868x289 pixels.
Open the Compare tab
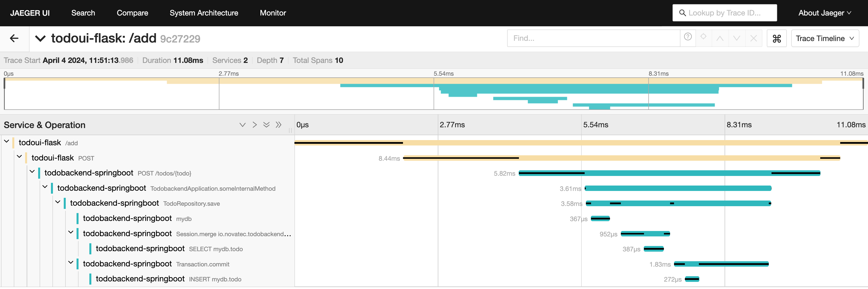pos(132,13)
